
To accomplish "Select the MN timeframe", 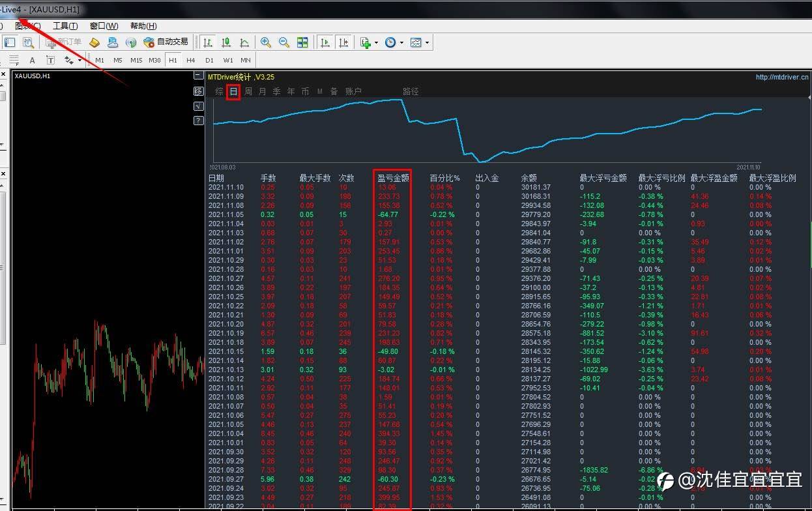I will point(246,60).
